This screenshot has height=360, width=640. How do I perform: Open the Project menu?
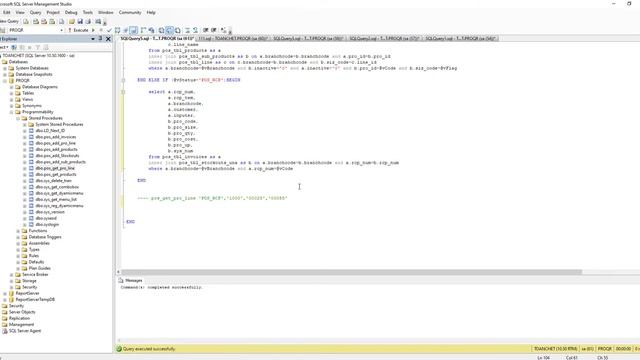pos(53,13)
